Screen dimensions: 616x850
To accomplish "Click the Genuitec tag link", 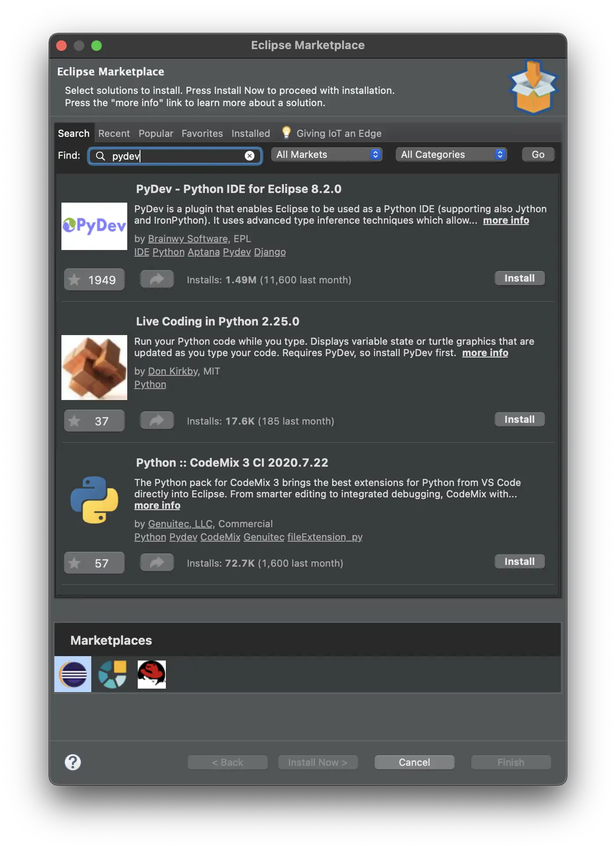I will tap(264, 537).
